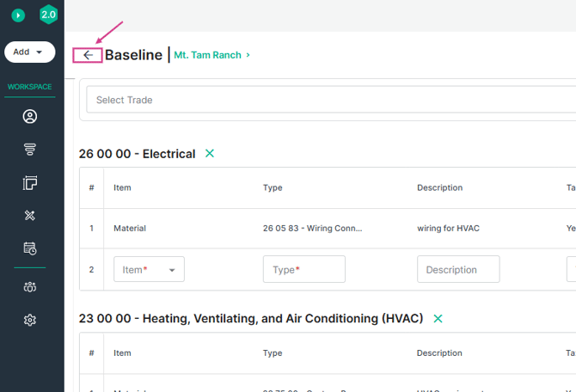Click the wiring for HVAC description
The width and height of the screenshot is (576, 392).
coord(448,228)
